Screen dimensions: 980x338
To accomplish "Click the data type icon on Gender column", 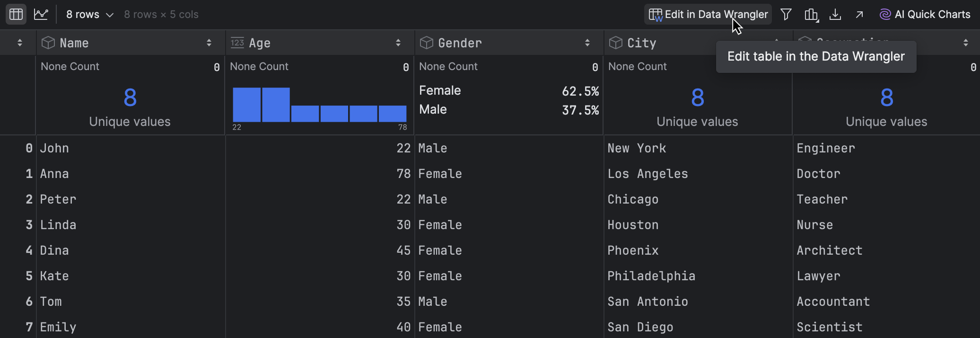I will point(426,42).
